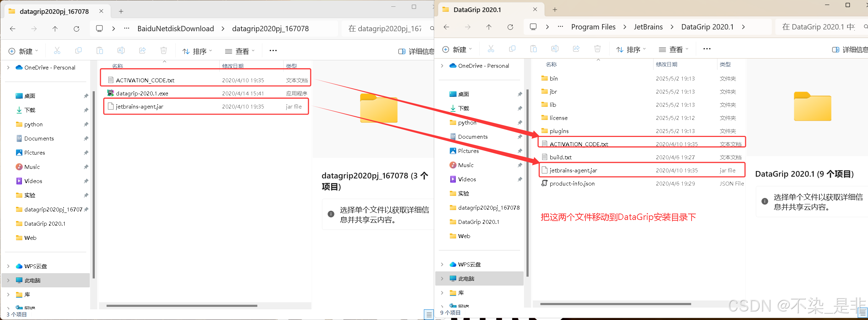Refresh the left window folder view
The width and height of the screenshot is (868, 320).
[76, 29]
